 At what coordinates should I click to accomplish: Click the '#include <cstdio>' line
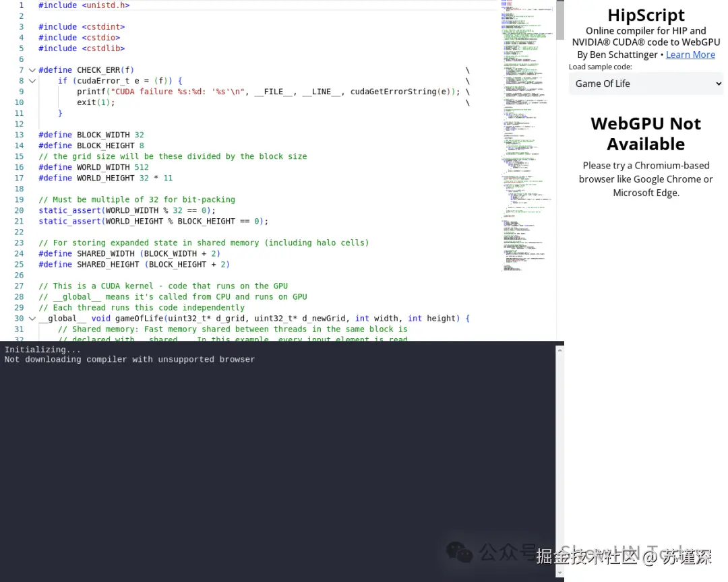[80, 38]
